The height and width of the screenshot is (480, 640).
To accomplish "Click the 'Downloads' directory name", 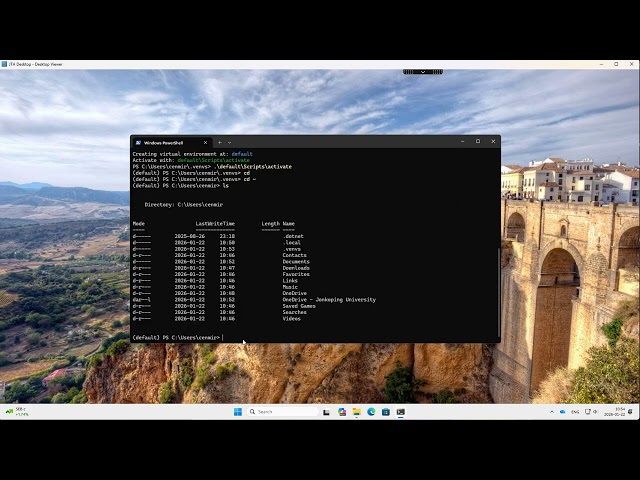I will tap(296, 268).
